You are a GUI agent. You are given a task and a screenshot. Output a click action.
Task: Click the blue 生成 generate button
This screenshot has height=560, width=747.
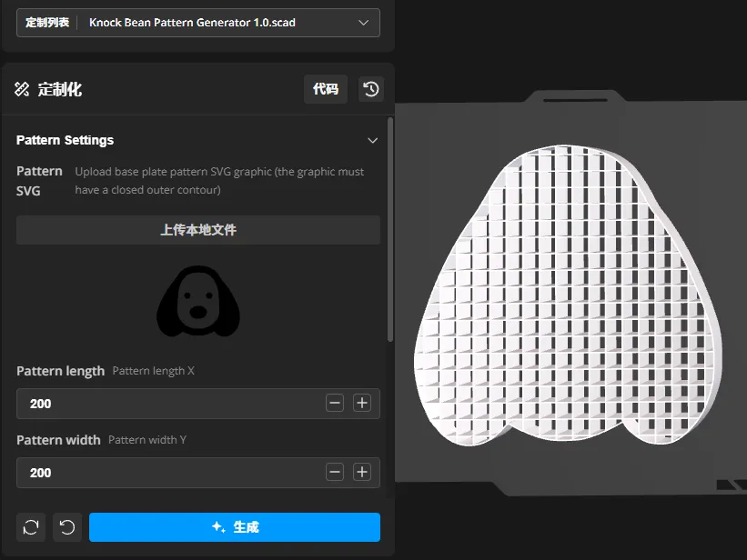(x=235, y=527)
